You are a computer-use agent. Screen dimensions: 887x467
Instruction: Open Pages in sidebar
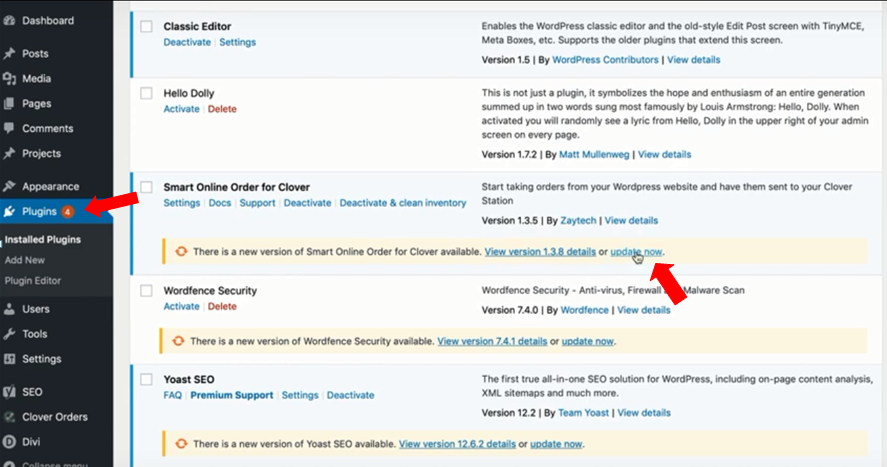pos(37,103)
